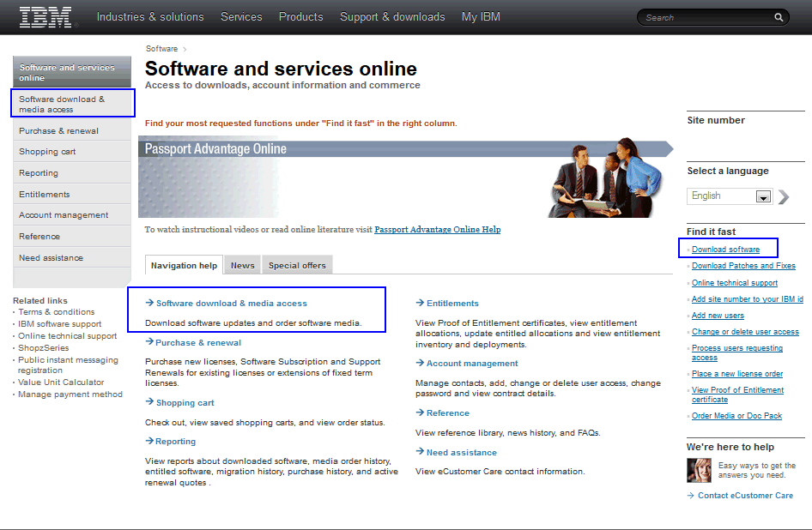
Task: Open IBM software support related link
Action: pyautogui.click(x=59, y=323)
